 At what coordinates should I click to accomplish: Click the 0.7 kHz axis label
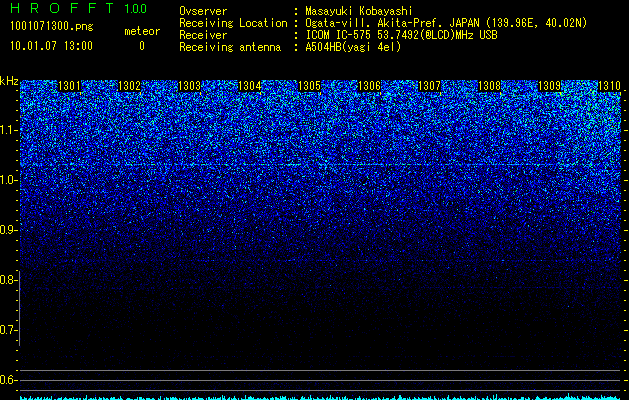tap(8, 330)
